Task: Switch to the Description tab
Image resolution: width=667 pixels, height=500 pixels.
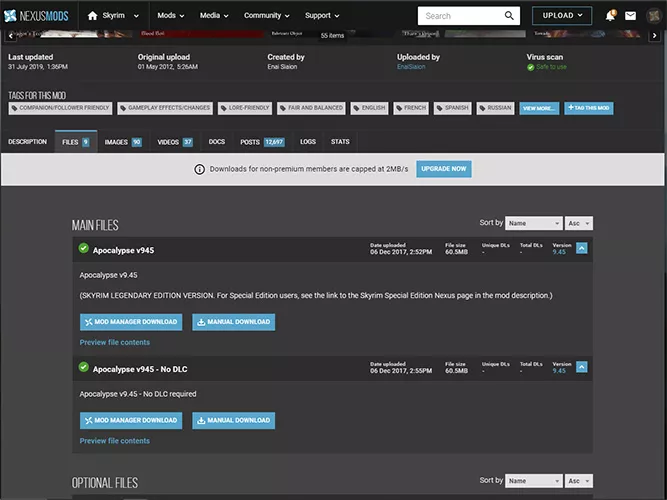Action: (x=27, y=142)
